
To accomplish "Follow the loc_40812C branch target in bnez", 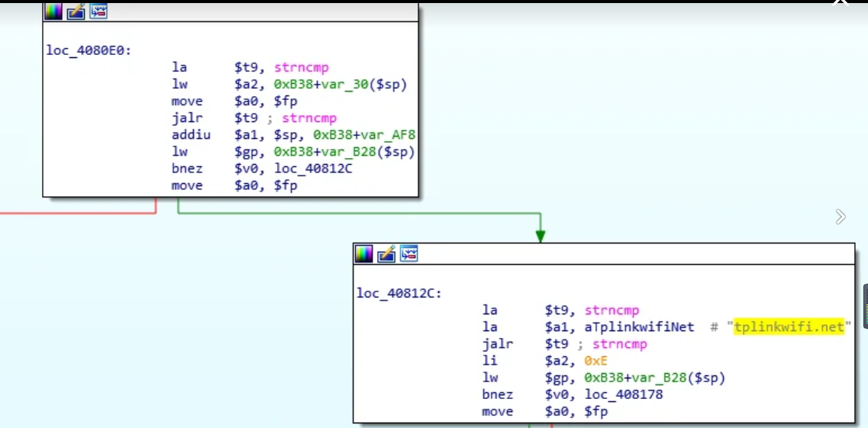I will click(x=314, y=169).
